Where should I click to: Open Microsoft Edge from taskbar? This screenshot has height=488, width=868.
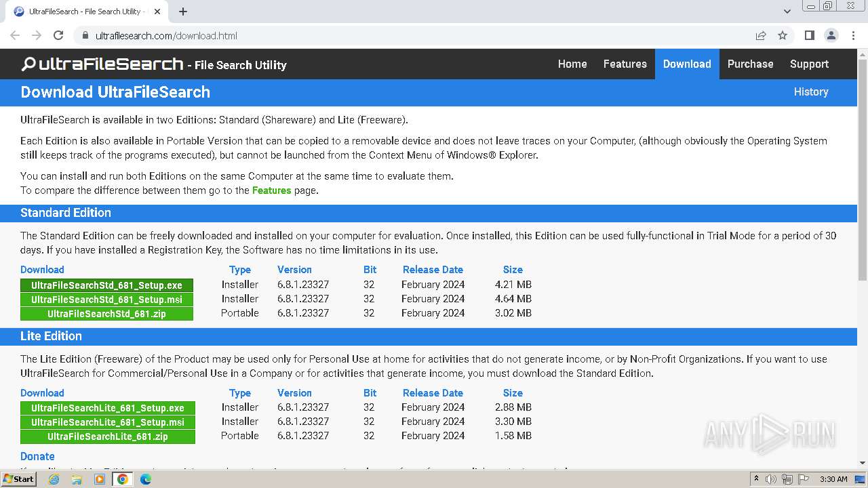tap(145, 479)
